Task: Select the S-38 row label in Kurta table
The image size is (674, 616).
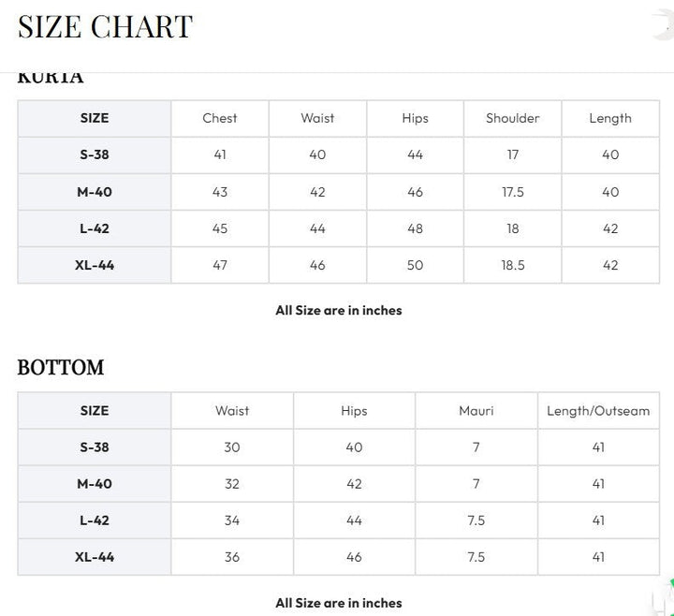Action: click(95, 154)
